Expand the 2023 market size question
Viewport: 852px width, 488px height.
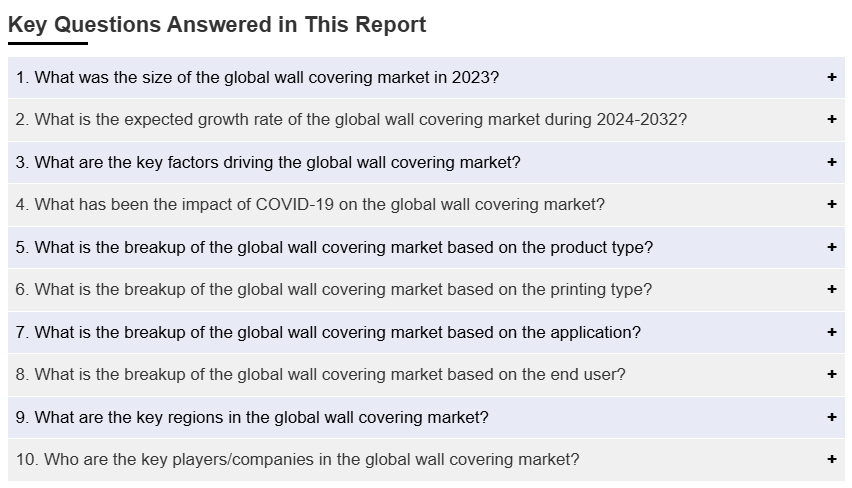click(x=257, y=77)
